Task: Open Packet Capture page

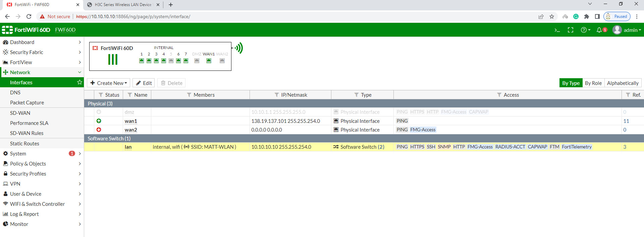Action: [42, 102]
